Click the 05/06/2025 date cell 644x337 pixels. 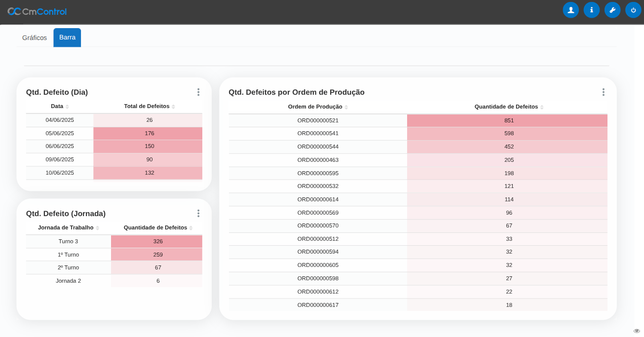click(60, 133)
